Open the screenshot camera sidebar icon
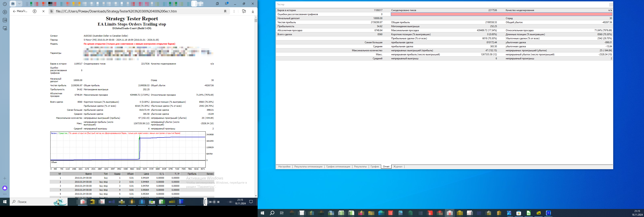This screenshot has height=217, width=644. [x=5, y=28]
